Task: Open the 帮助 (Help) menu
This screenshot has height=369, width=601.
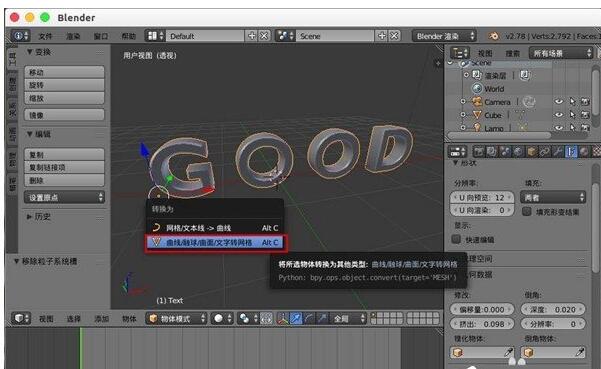Action: [x=128, y=36]
